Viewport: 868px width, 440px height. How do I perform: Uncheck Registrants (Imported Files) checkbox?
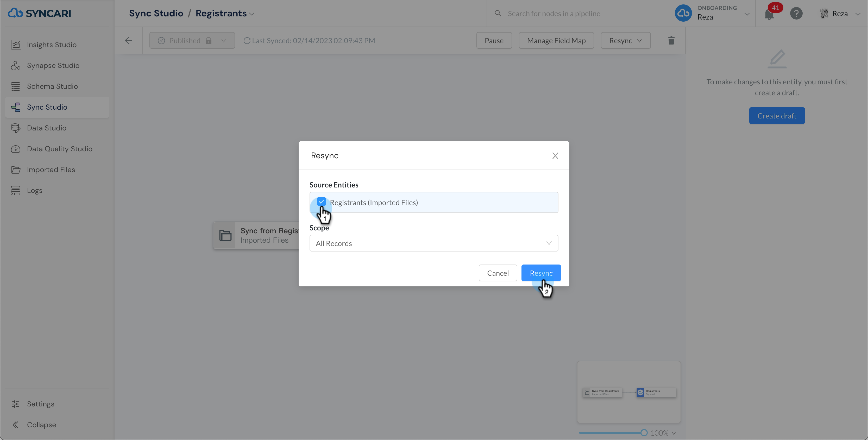click(x=322, y=202)
